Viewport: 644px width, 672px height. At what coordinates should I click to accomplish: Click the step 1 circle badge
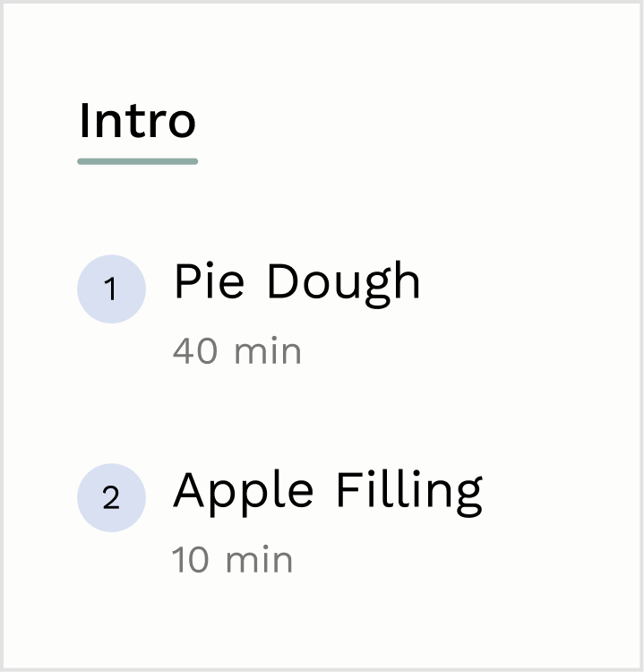pyautogui.click(x=111, y=289)
